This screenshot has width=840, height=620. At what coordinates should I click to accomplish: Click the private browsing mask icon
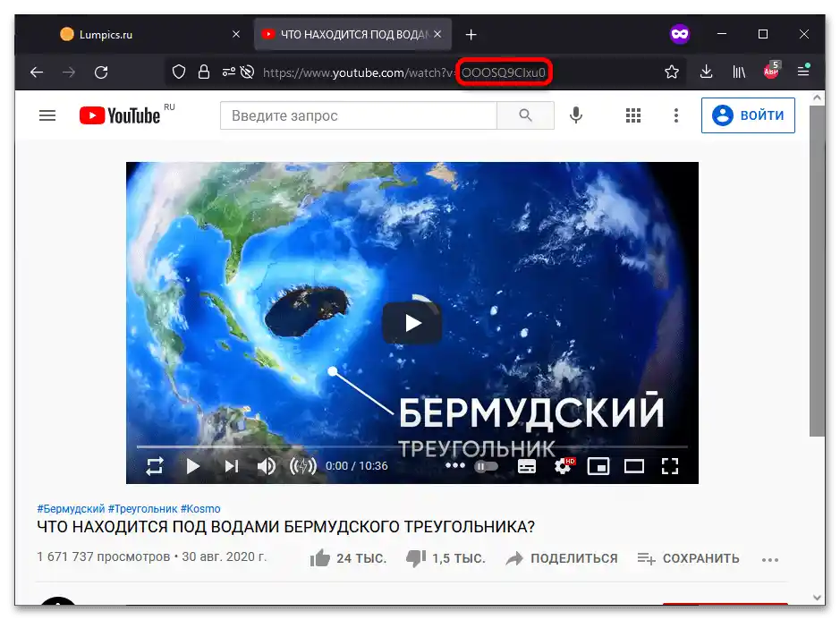click(x=679, y=34)
